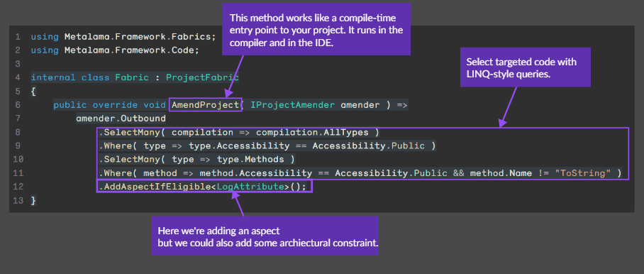The width and height of the screenshot is (644, 274).
Task: Click line number 12 in the gutter
Action: (x=18, y=186)
